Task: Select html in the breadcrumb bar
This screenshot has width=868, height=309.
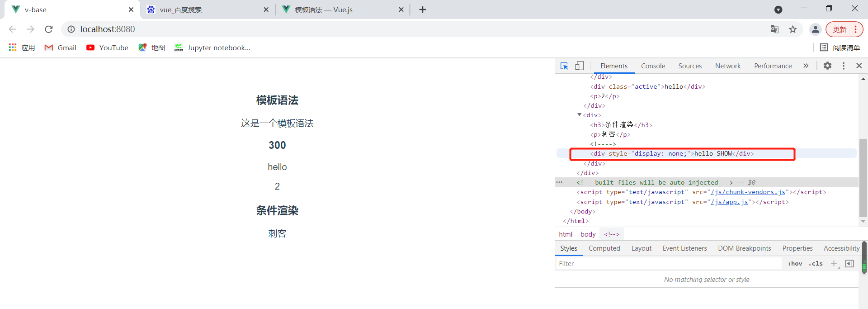Action: 566,234
